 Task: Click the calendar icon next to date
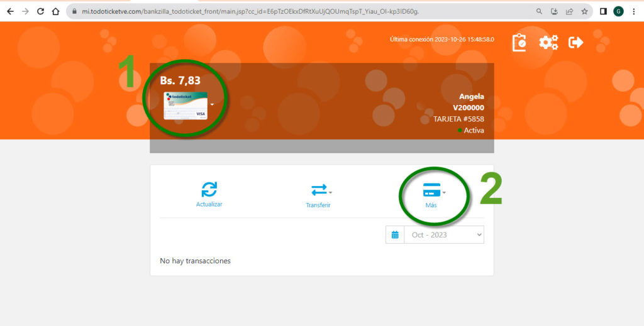click(395, 235)
